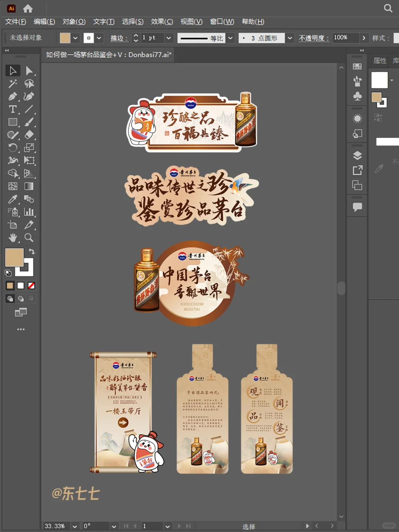Open the 窗口 menu

point(222,22)
